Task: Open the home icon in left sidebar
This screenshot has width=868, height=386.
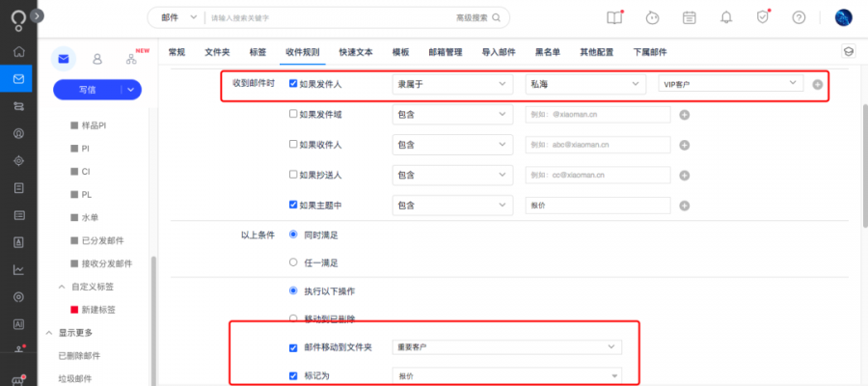Action: click(18, 51)
